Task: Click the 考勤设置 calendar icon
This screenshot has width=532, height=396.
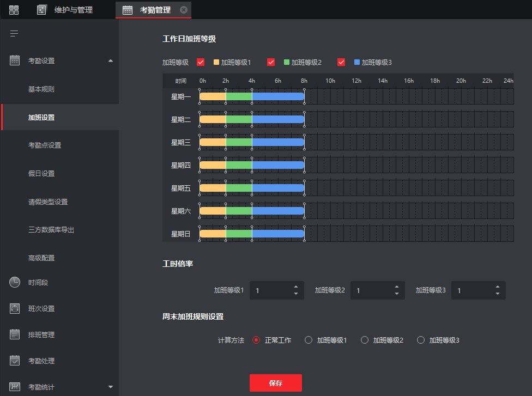Action: 15,60
